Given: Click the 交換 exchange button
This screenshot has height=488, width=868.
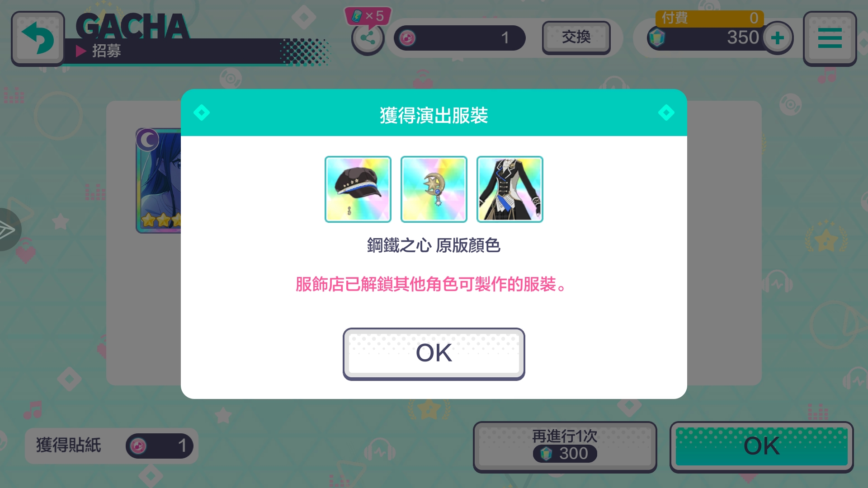Looking at the screenshot, I should coord(576,38).
